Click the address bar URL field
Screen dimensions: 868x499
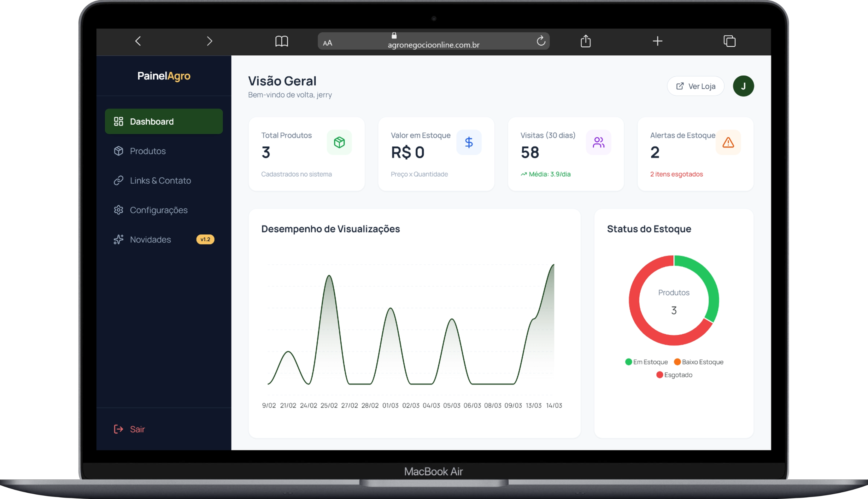pyautogui.click(x=433, y=44)
